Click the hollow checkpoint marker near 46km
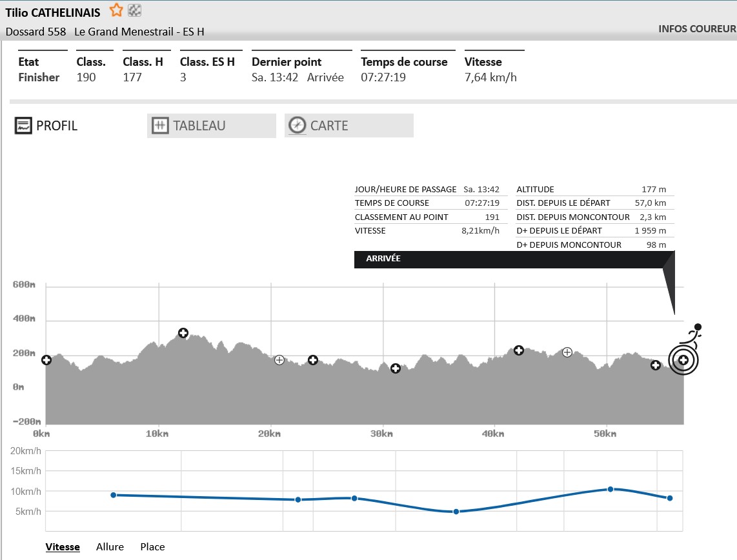 point(567,352)
